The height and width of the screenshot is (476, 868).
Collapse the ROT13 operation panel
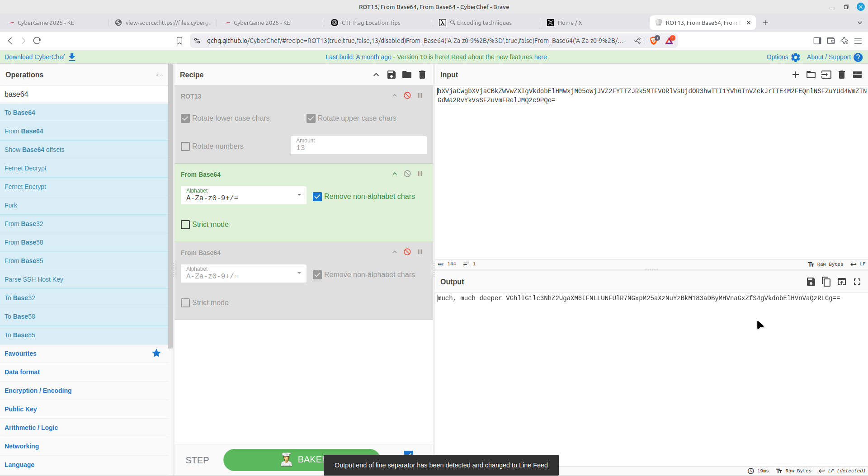(394, 96)
